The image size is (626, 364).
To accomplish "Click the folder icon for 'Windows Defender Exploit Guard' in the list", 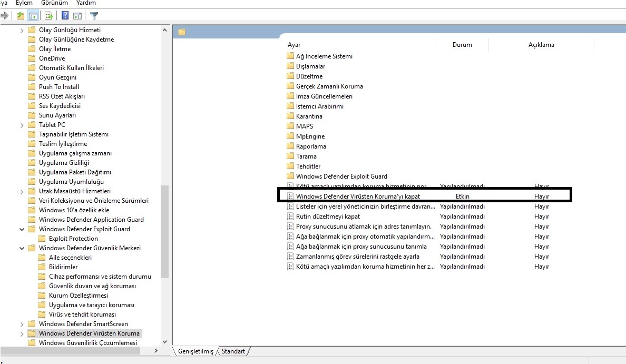I will pyautogui.click(x=290, y=176).
